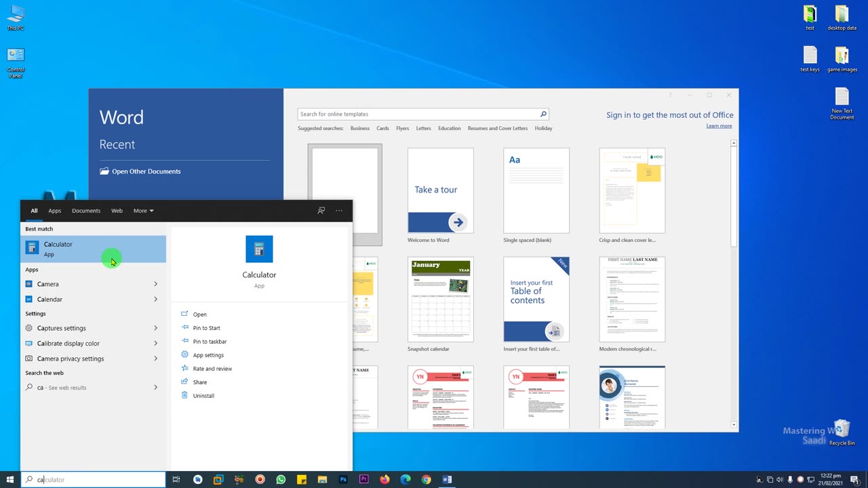The image size is (868, 488).
Task: Click the Letters suggested search
Action: [x=424, y=128]
